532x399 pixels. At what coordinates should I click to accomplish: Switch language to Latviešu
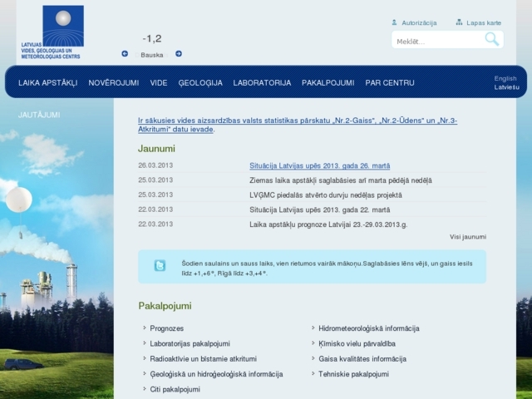[506, 87]
